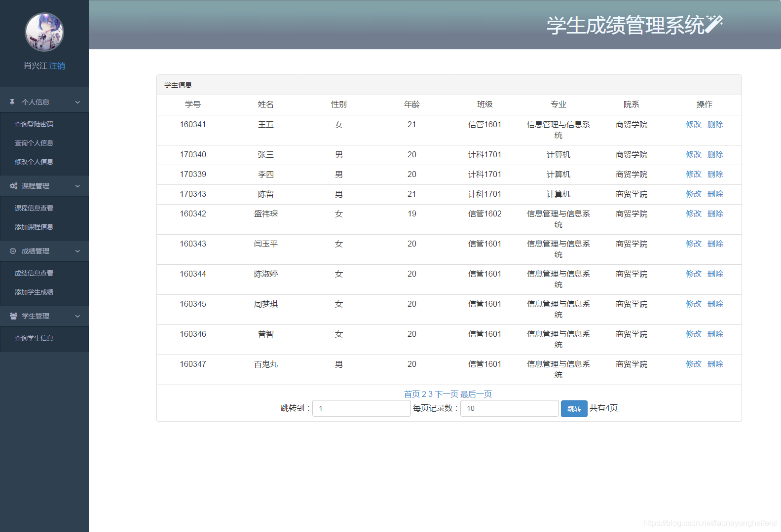
Task: Edit student 周梦琪 record
Action: [x=694, y=304]
